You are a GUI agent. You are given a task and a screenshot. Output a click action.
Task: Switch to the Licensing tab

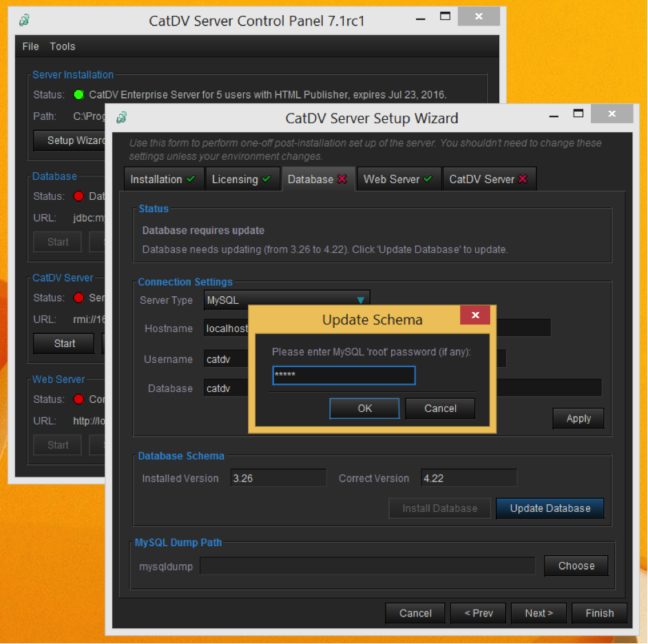tap(242, 179)
